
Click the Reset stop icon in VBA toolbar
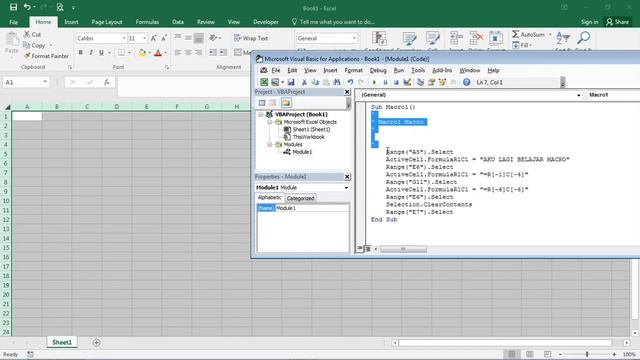[x=396, y=82]
